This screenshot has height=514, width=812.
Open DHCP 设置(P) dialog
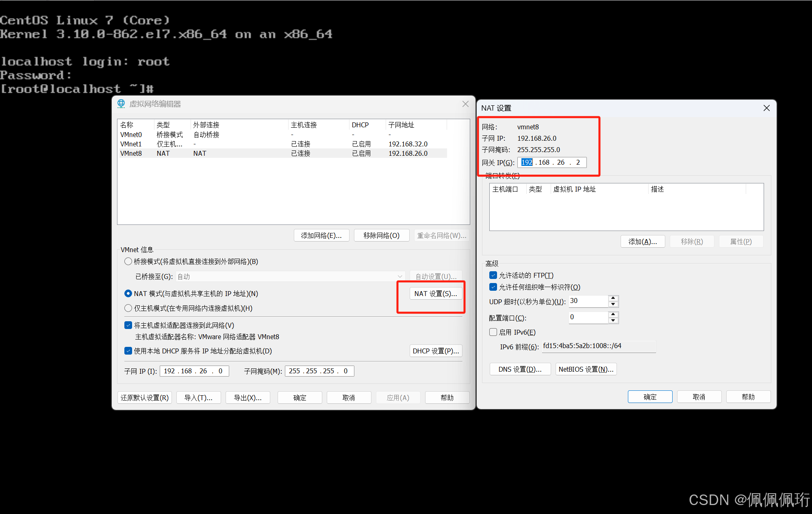point(435,351)
